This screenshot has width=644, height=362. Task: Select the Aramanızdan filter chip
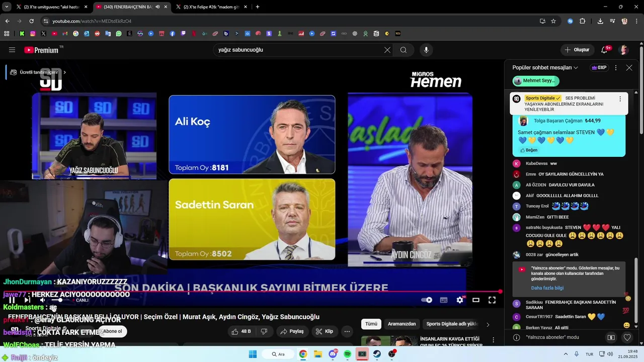401,324
